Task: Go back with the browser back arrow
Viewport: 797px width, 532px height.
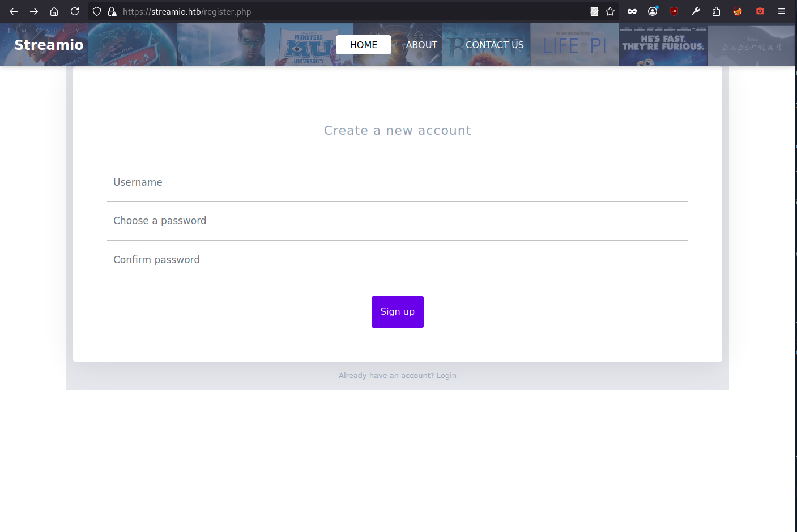Action: click(14, 11)
